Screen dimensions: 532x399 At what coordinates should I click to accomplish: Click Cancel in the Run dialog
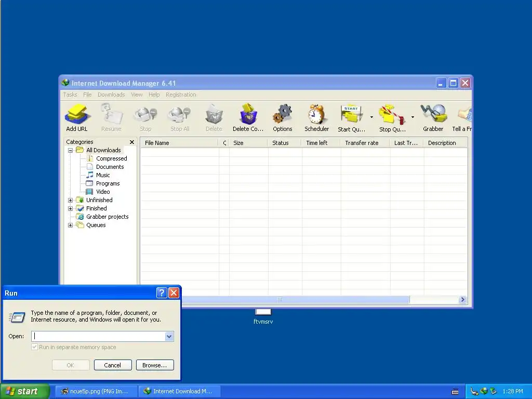(113, 365)
